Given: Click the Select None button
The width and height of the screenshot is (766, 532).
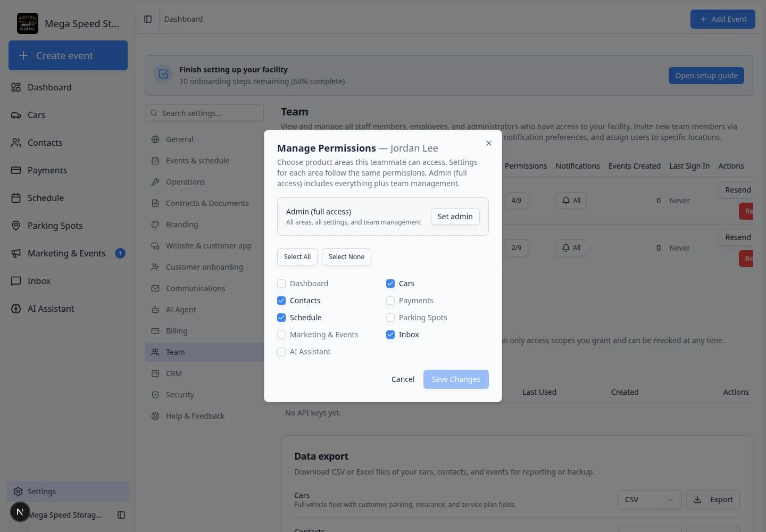Looking at the screenshot, I should 346,257.
